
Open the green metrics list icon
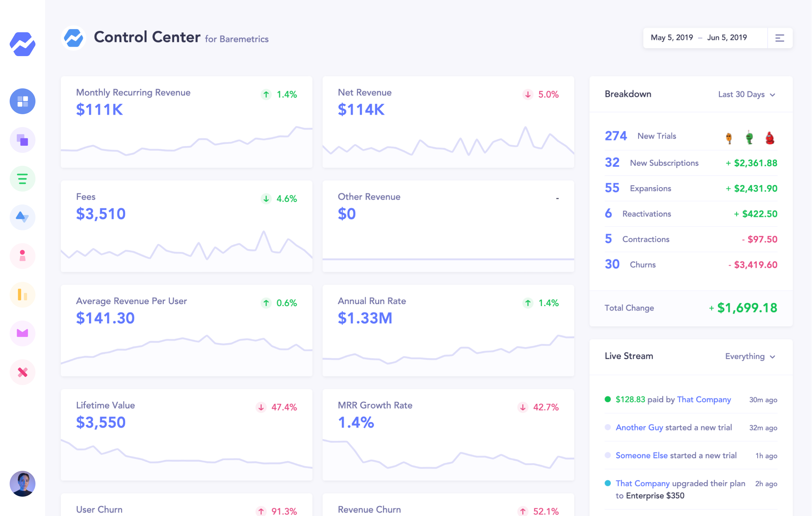pos(22,179)
